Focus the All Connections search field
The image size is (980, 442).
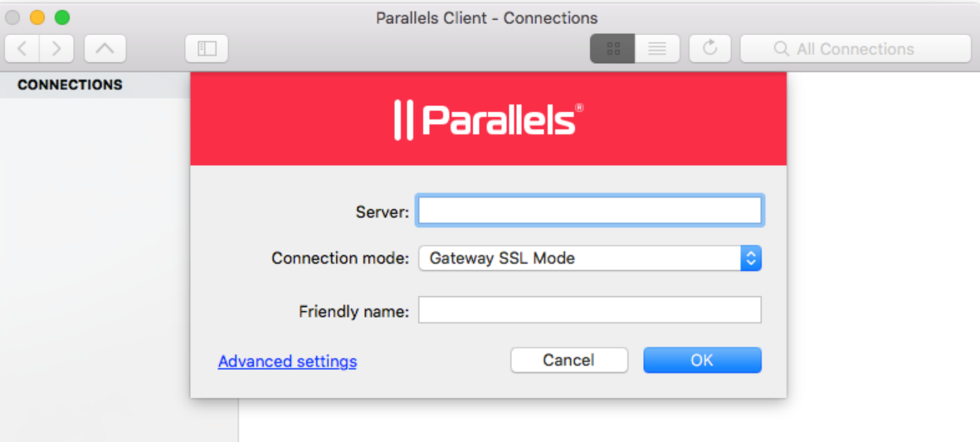856,49
